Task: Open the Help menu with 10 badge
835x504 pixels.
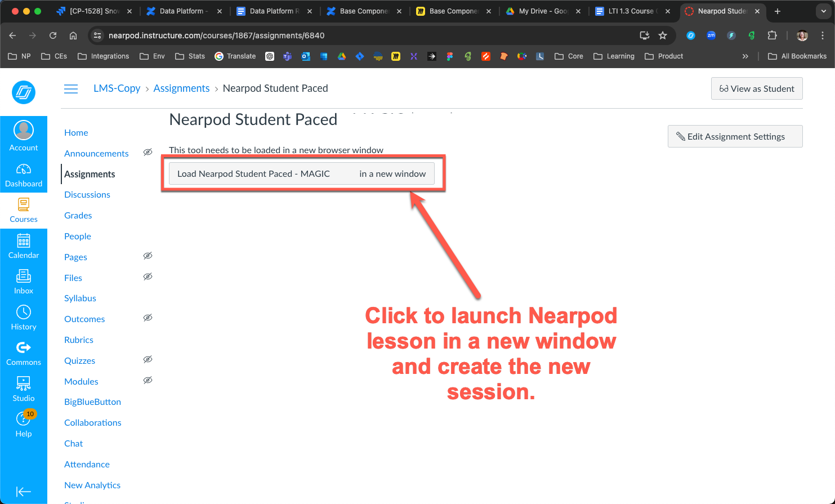Action: coord(24,425)
